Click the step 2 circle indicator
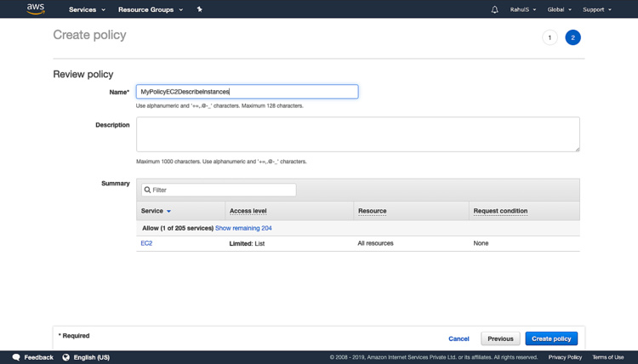The width and height of the screenshot is (638, 364). [572, 37]
